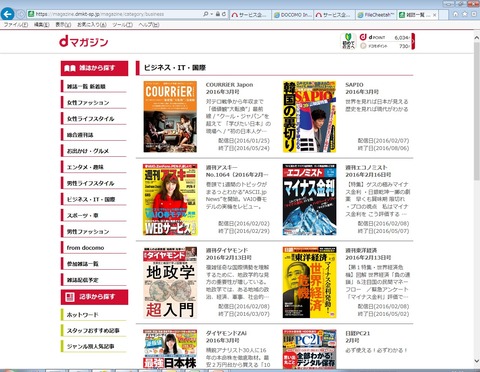Click the scrollbar down arrow
The width and height of the screenshot is (480, 372).
(x=476, y=361)
